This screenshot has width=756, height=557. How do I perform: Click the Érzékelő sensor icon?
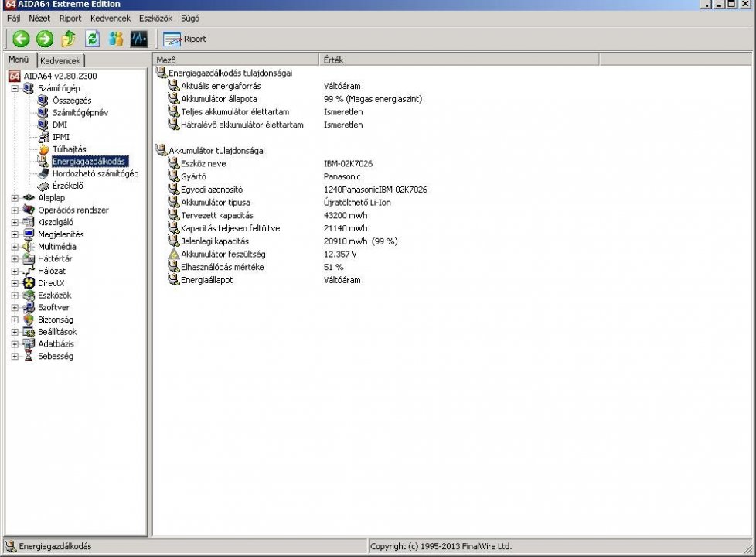(43, 186)
